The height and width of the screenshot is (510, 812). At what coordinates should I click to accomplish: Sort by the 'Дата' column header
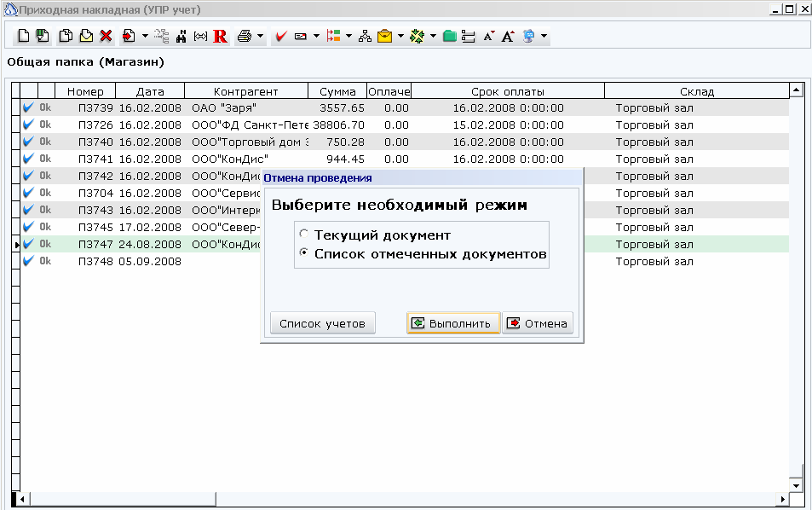coord(150,91)
